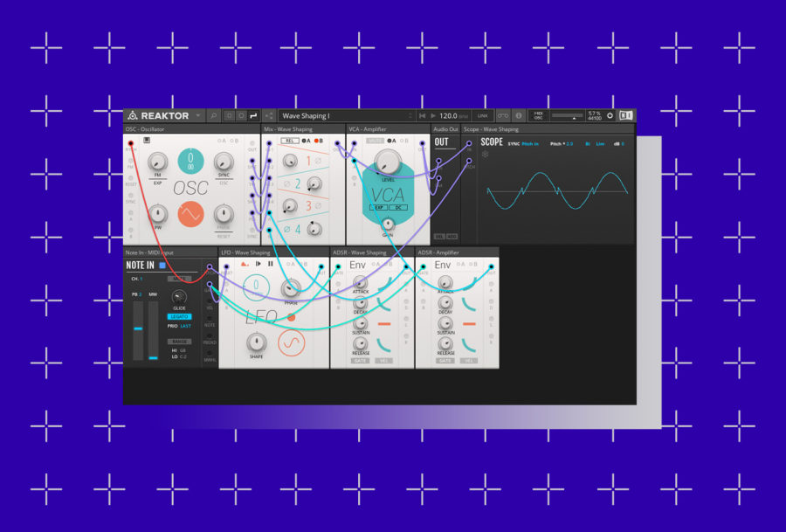Click the orange sine shape icon in LFO
This screenshot has height=532, width=786.
(x=291, y=342)
